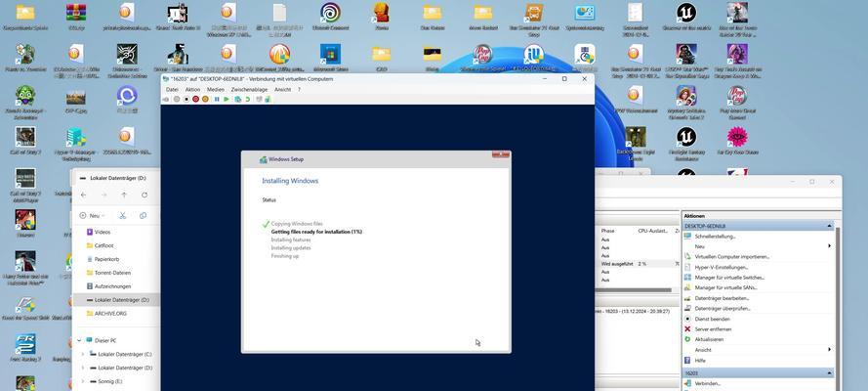Select the Wird ausgeführt VM row
The image size is (868, 391).
pyautogui.click(x=638, y=264)
